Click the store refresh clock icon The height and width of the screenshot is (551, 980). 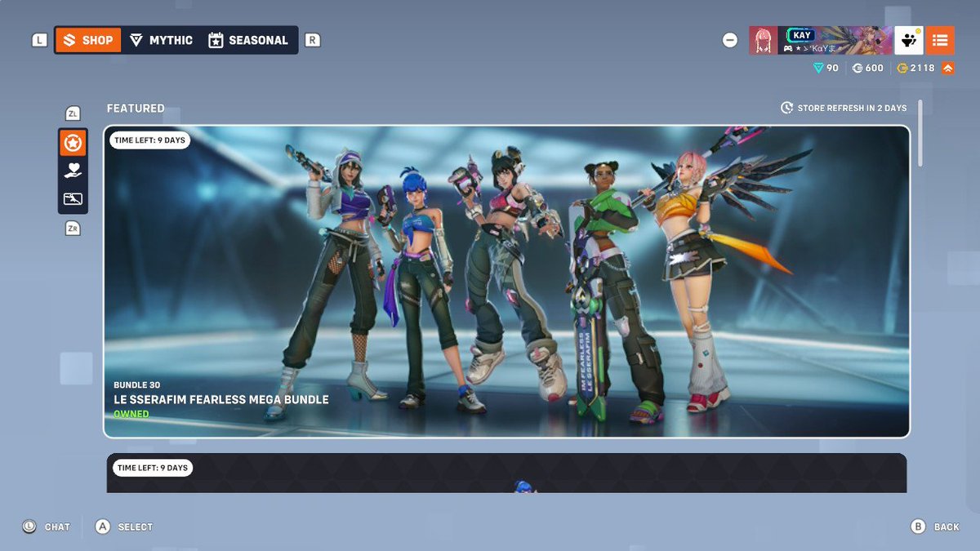click(x=786, y=108)
